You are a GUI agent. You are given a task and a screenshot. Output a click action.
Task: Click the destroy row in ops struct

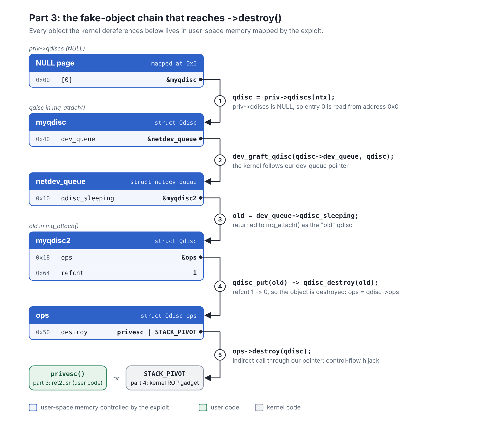pyautogui.click(x=116, y=332)
